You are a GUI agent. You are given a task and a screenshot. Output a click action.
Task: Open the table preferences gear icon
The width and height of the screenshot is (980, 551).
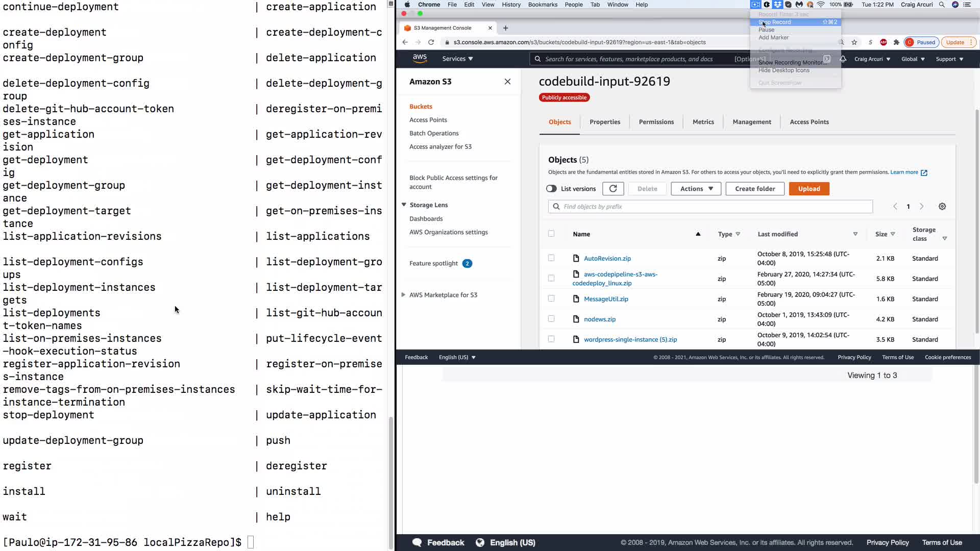[x=942, y=207]
